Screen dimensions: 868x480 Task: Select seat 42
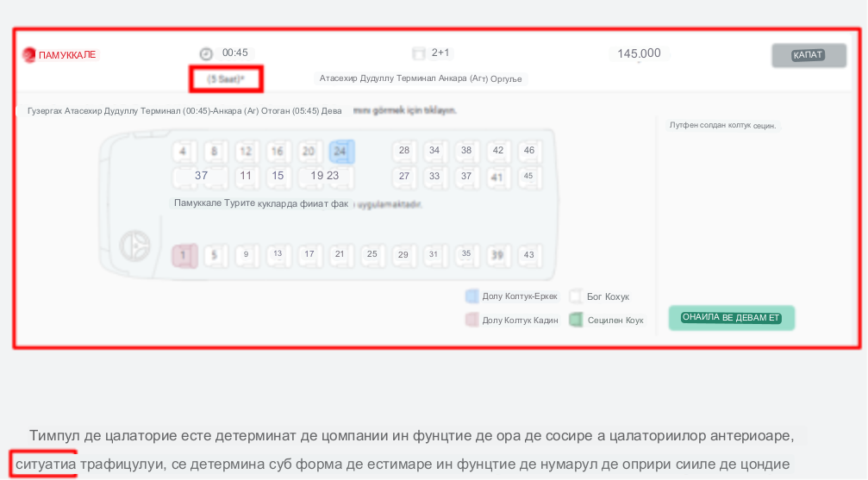(x=497, y=150)
